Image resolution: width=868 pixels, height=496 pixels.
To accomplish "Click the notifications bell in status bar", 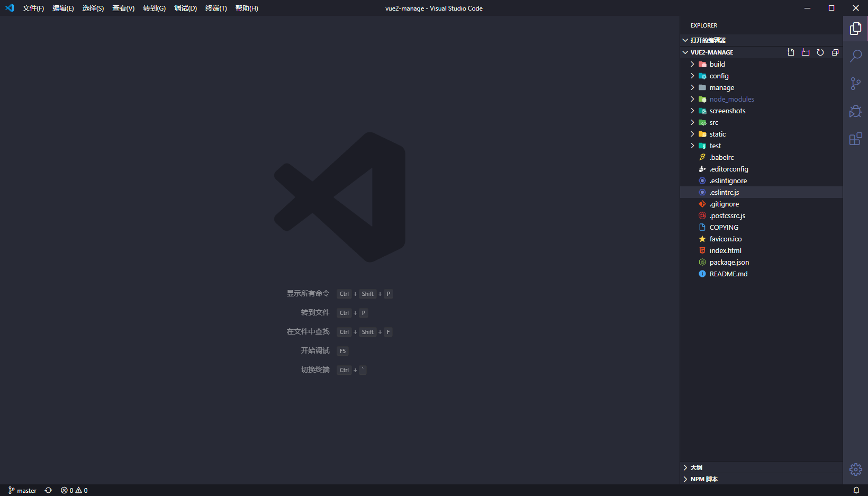I will [856, 490].
